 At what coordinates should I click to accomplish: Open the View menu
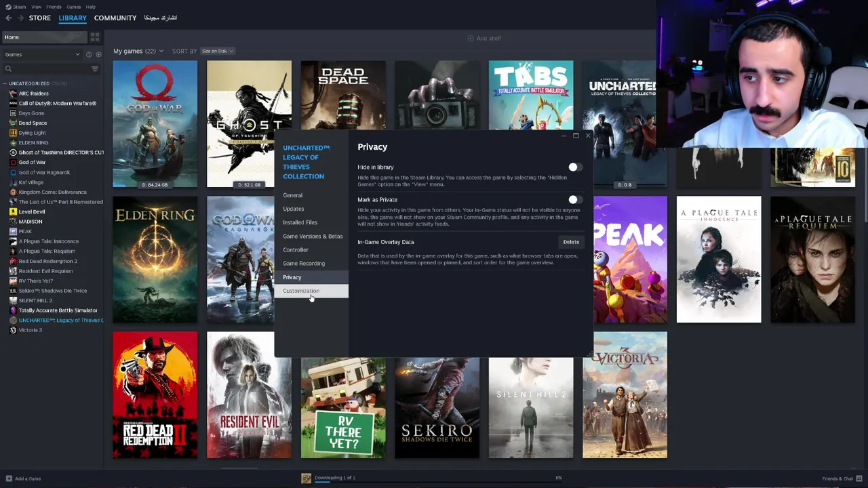click(x=36, y=7)
